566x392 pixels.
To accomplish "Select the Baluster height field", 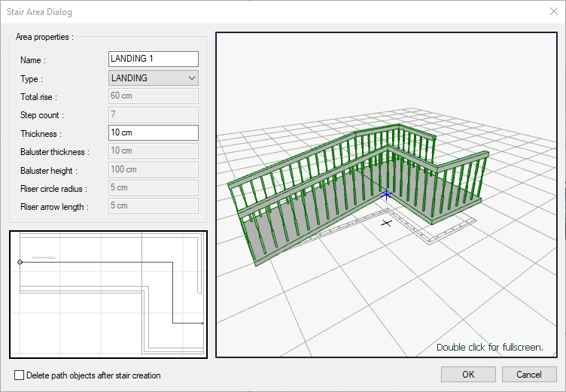I will tap(154, 170).
